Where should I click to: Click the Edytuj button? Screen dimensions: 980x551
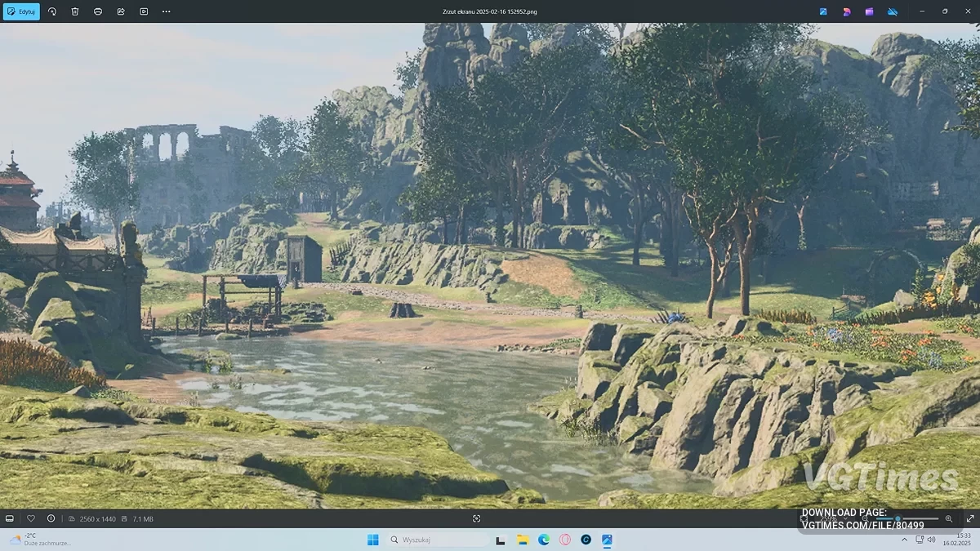(21, 11)
